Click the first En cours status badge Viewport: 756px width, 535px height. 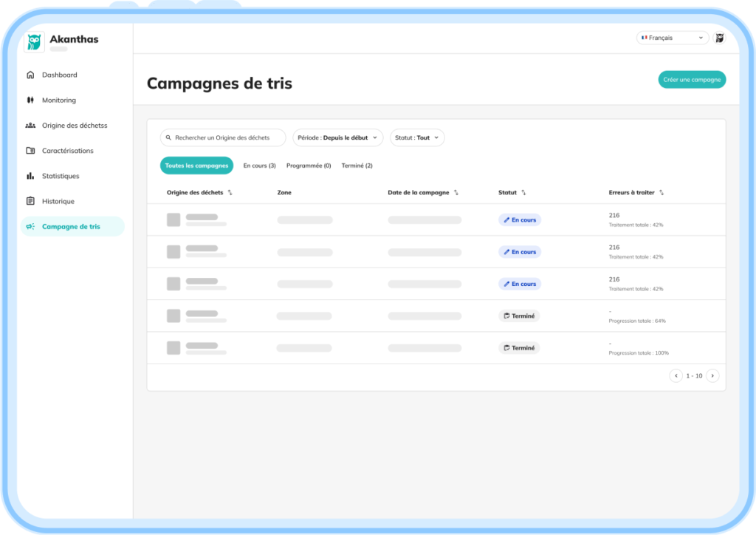pos(520,220)
